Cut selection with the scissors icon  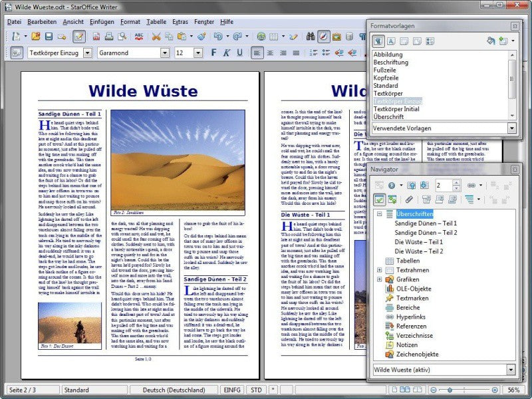click(156, 37)
